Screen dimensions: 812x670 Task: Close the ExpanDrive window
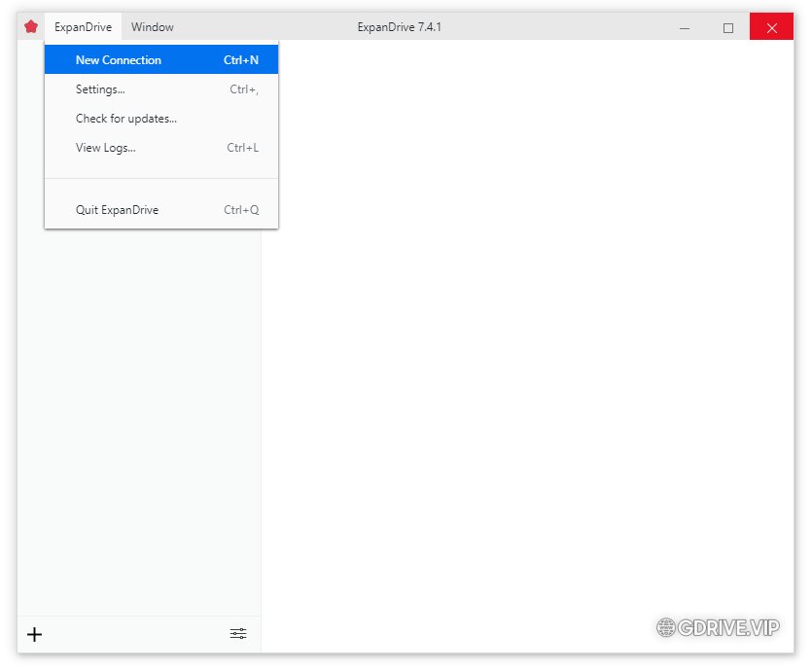click(771, 27)
